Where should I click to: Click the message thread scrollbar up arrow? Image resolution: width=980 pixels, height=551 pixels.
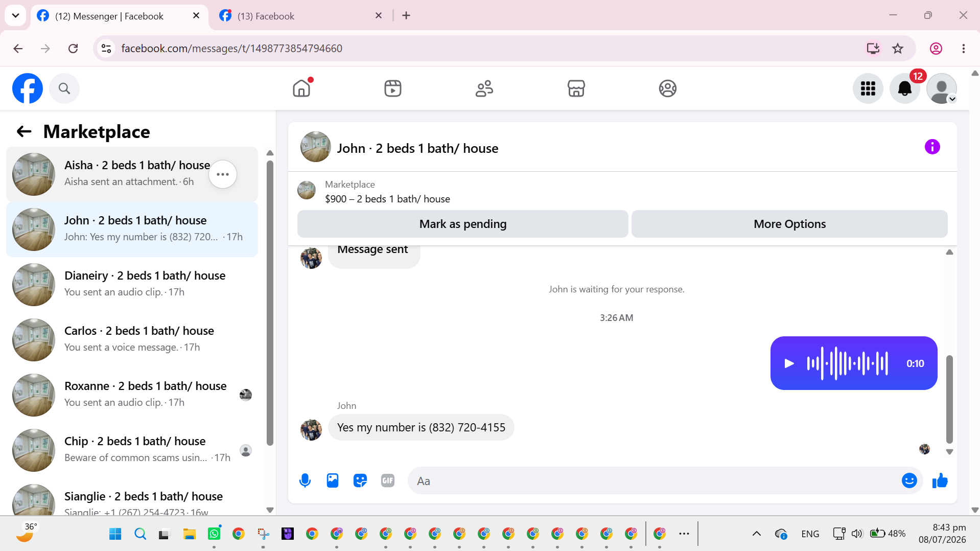click(x=949, y=252)
